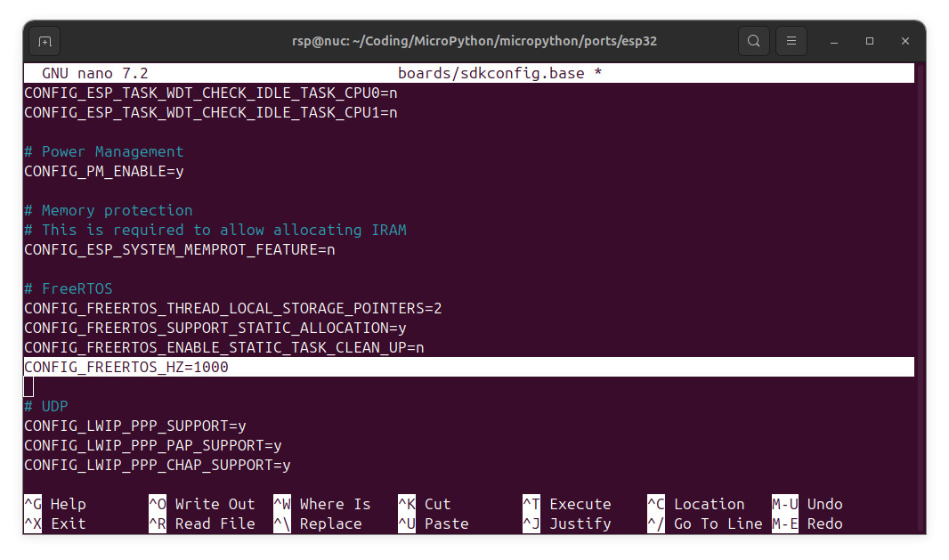Click the CONFIG_LWIP_PPP_CHAP_SUPPORT=y line

[x=158, y=465]
